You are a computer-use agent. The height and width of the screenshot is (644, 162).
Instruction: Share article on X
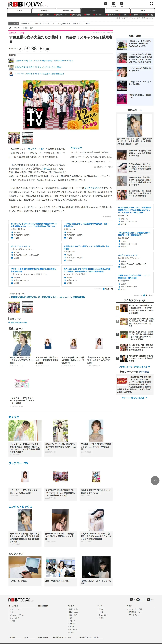(20, 49)
